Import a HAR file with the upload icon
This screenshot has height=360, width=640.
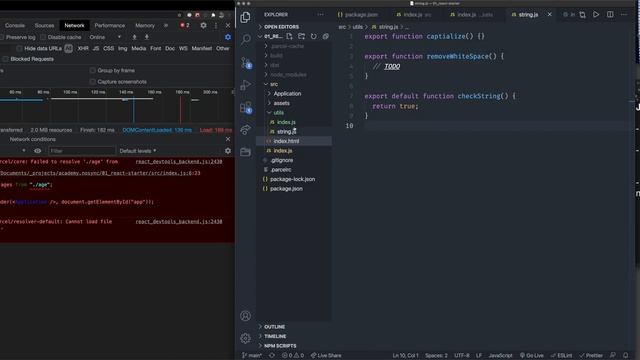click(x=134, y=37)
